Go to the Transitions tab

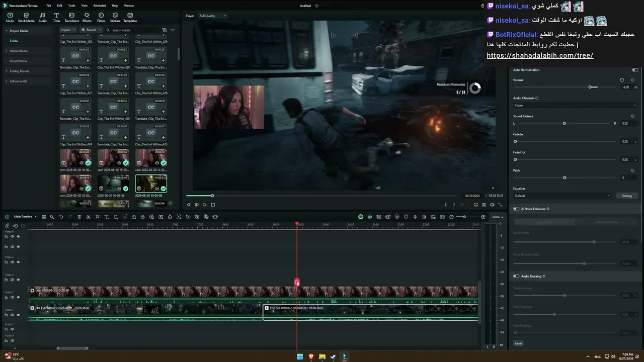(x=71, y=18)
